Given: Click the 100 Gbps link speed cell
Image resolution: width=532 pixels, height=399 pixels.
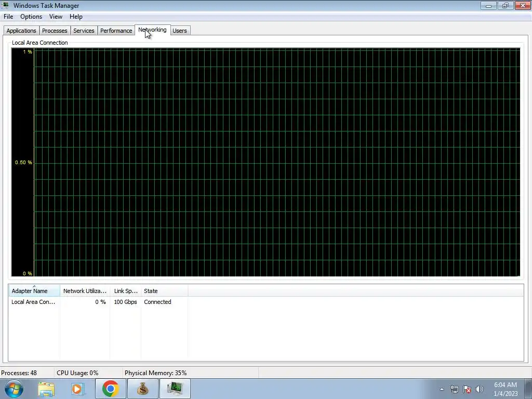Looking at the screenshot, I should click(x=126, y=302).
